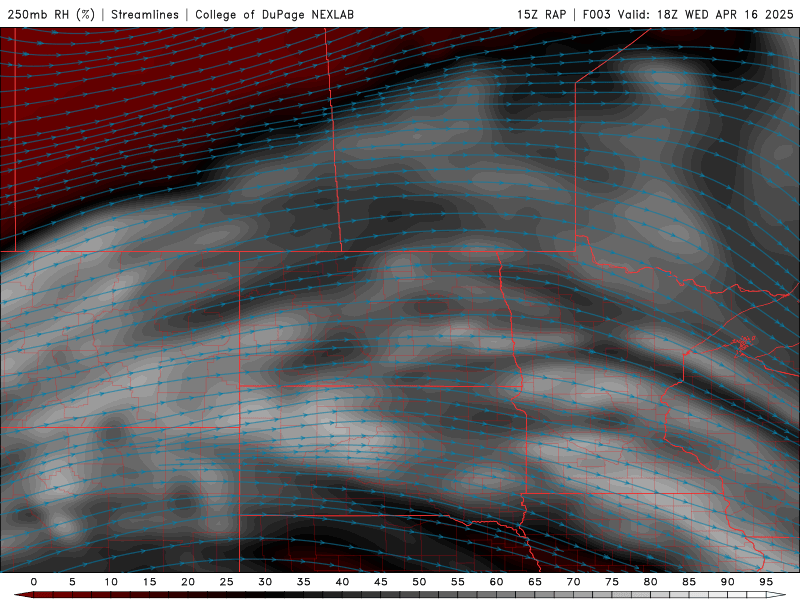Click the colorbar label '80'
The height and width of the screenshot is (600, 800).
point(650,582)
